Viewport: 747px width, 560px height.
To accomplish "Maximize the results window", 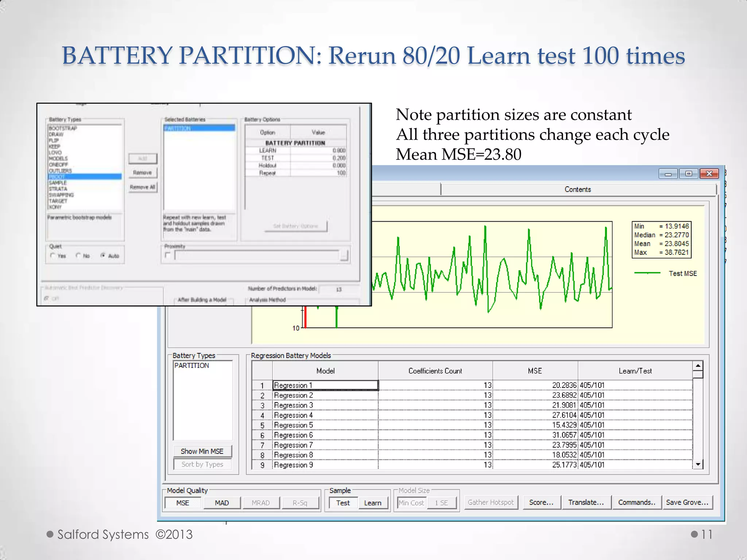I will pyautogui.click(x=688, y=174).
